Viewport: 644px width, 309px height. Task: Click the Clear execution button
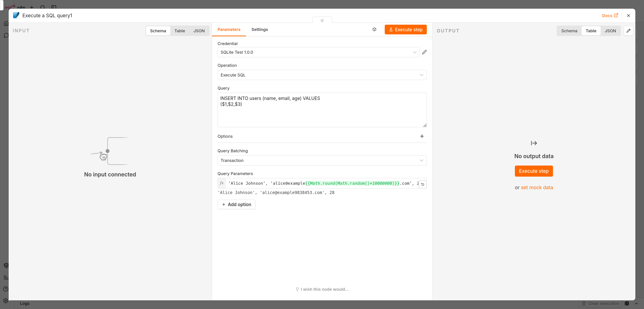point(600,303)
